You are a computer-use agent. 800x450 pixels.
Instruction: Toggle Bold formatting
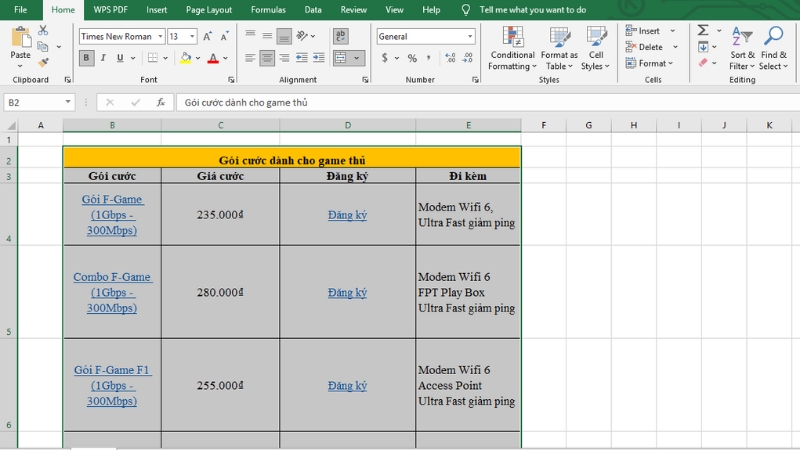click(87, 59)
